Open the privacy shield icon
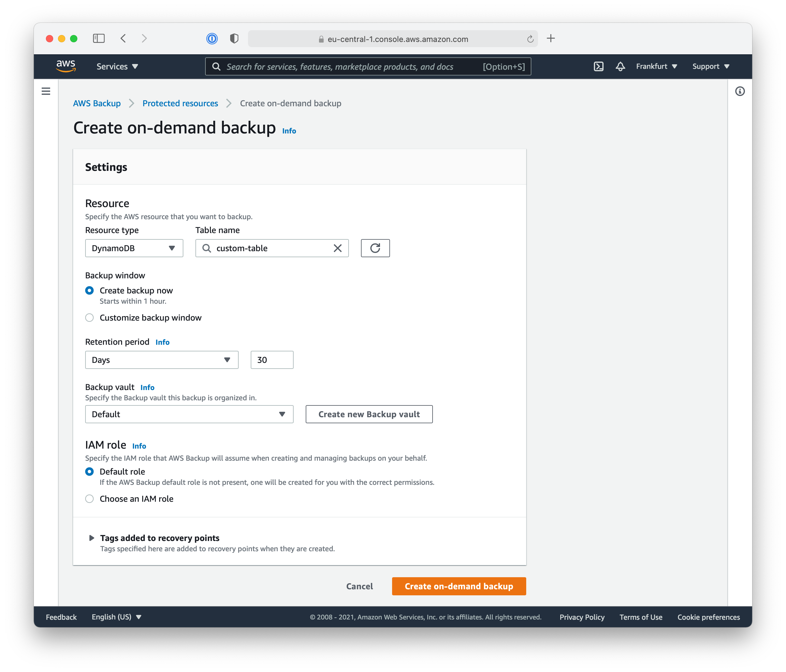 click(234, 38)
